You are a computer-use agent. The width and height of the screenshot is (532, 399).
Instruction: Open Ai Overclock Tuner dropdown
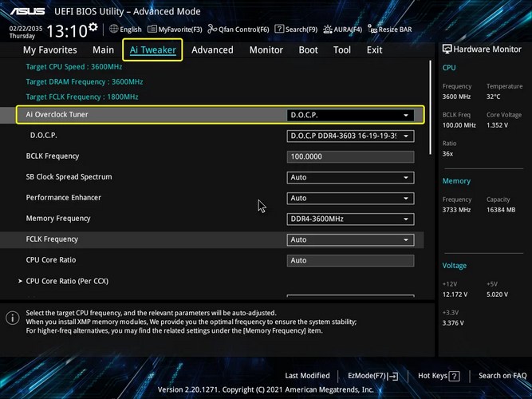(x=350, y=115)
